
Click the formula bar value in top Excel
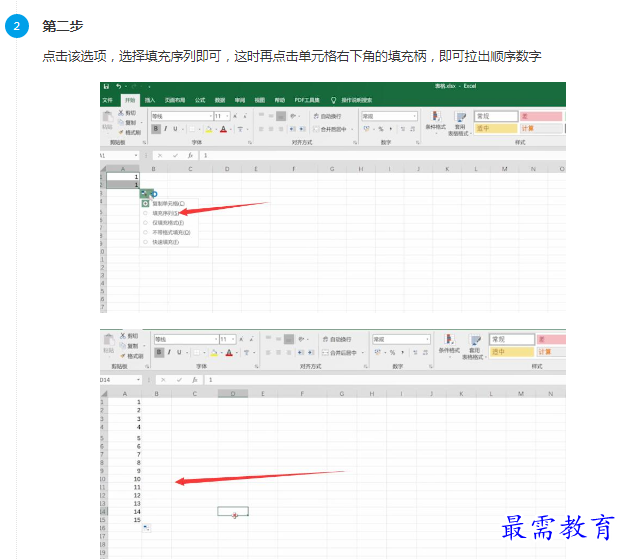(205, 155)
